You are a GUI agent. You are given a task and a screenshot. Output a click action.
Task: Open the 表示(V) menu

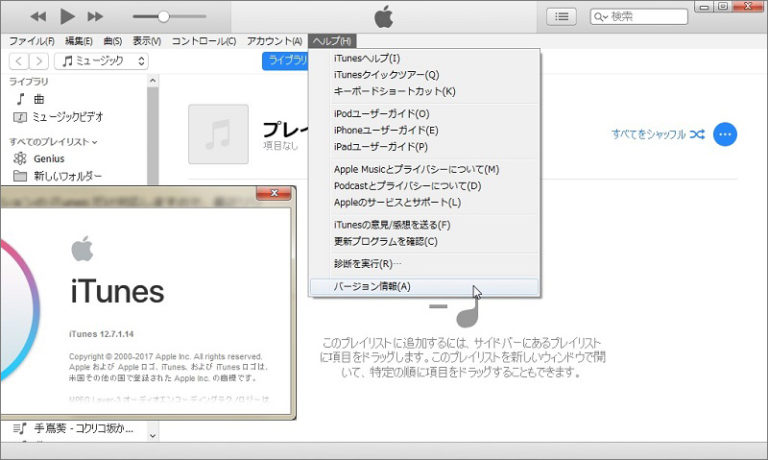[x=146, y=41]
